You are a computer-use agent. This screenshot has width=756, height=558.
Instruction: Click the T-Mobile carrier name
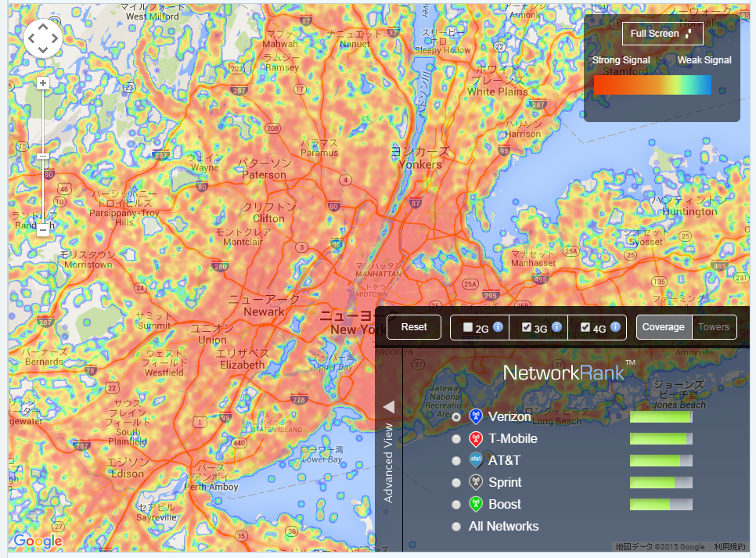(x=513, y=438)
